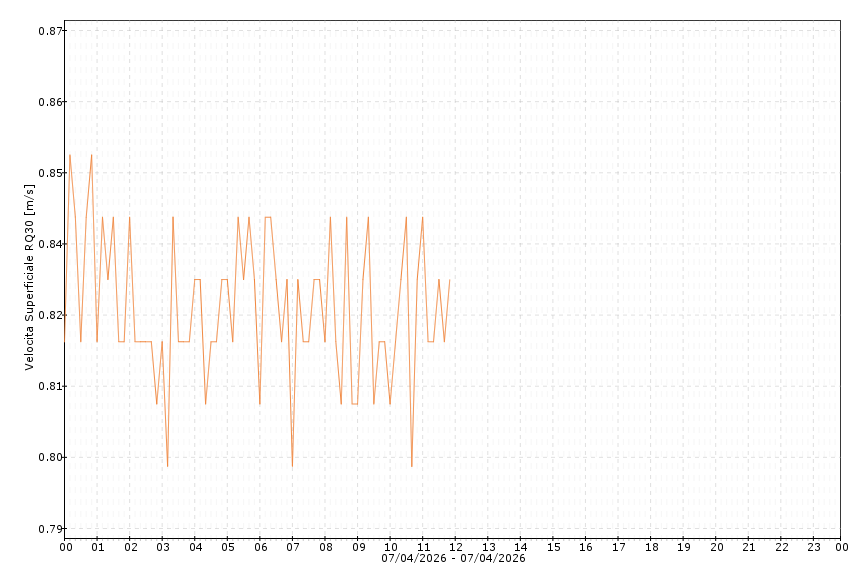Click the 0.85 y-axis tick label

[x=46, y=173]
